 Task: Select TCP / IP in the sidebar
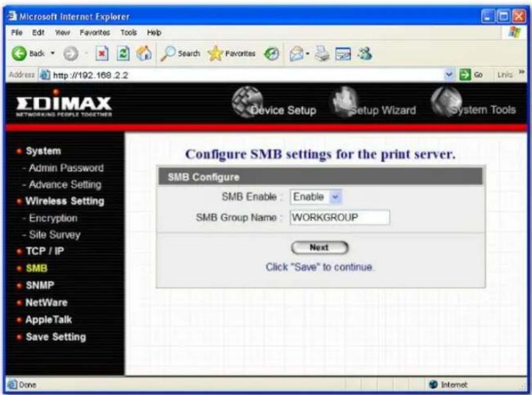45,251
